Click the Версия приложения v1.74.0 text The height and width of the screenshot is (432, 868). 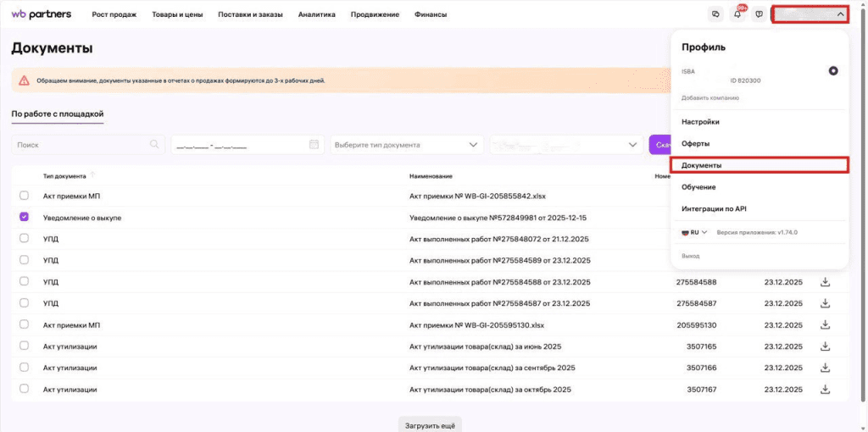tap(757, 233)
